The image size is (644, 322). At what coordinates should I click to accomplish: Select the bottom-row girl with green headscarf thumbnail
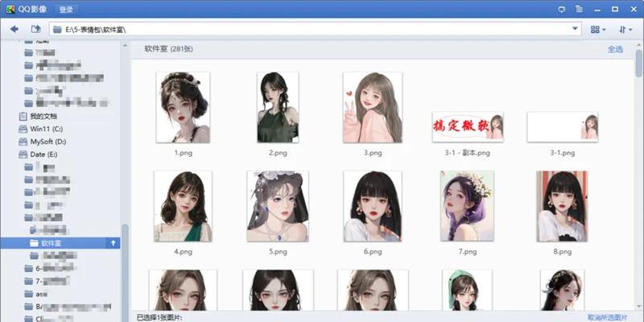[468, 290]
